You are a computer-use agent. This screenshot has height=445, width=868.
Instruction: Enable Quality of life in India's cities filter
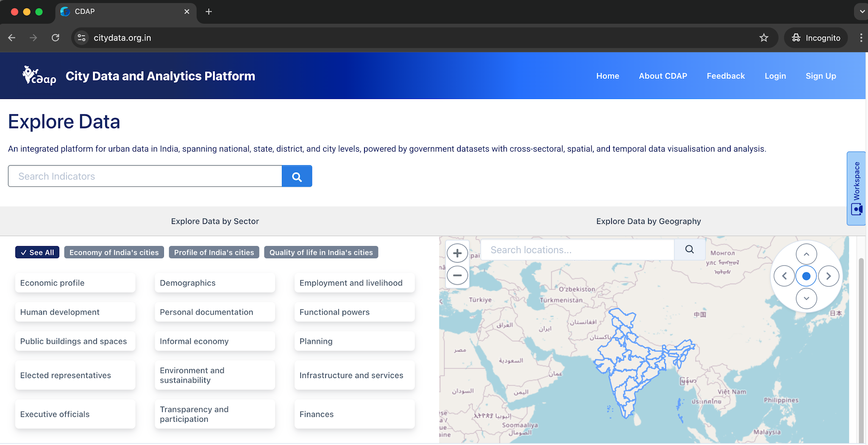point(321,252)
